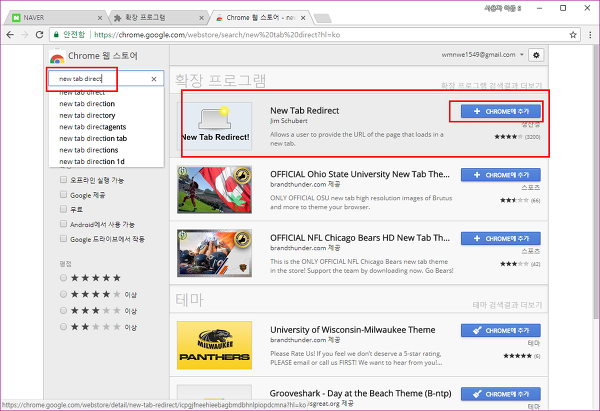Screen dimensions: 600x411
Task: Click the Chrome Web Store logo
Action: coord(57,57)
